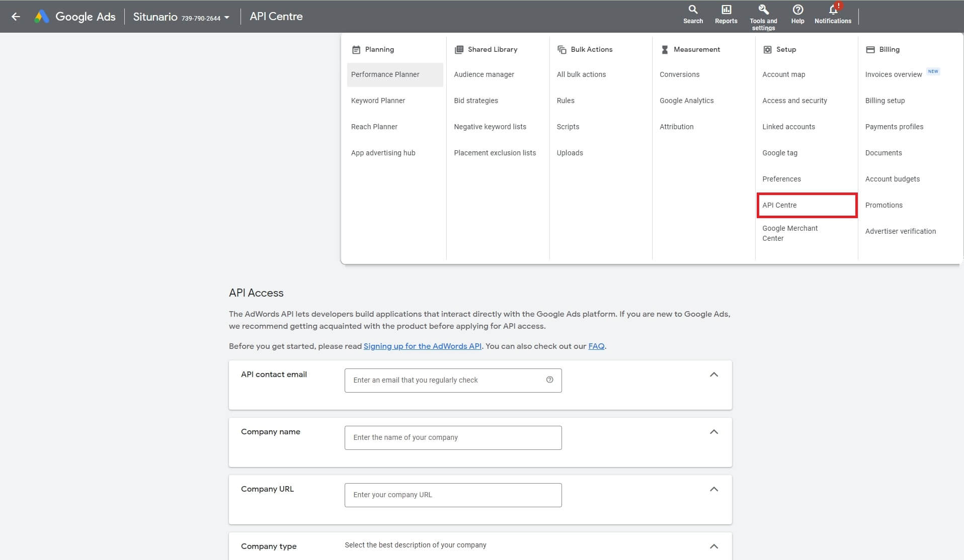Open Invoices overview
The width and height of the screenshot is (964, 560).
click(893, 74)
